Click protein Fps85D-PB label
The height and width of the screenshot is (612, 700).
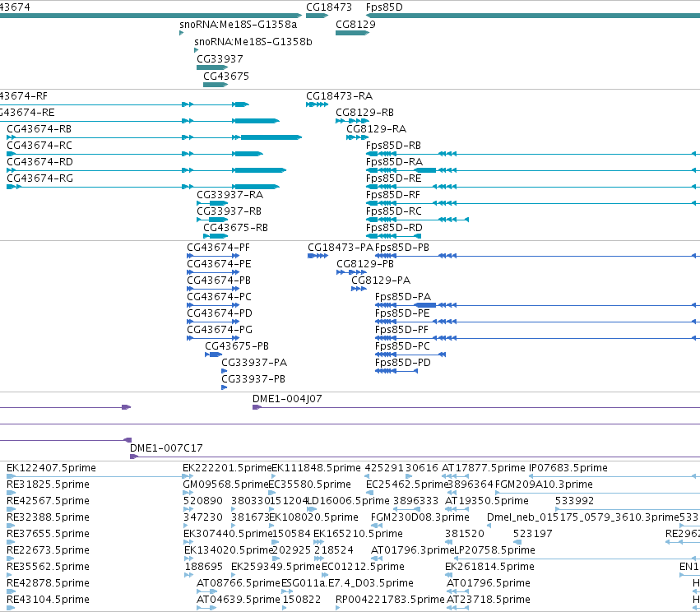(401, 248)
